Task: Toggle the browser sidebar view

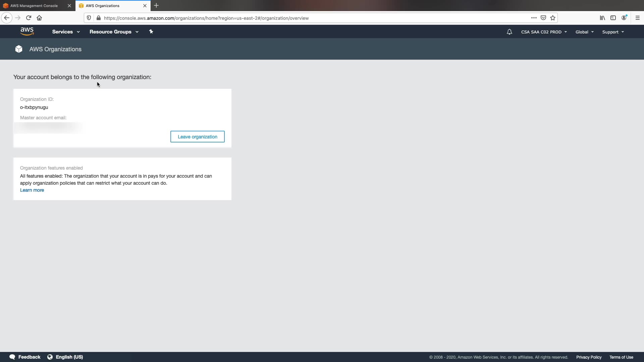Action: coord(613,18)
